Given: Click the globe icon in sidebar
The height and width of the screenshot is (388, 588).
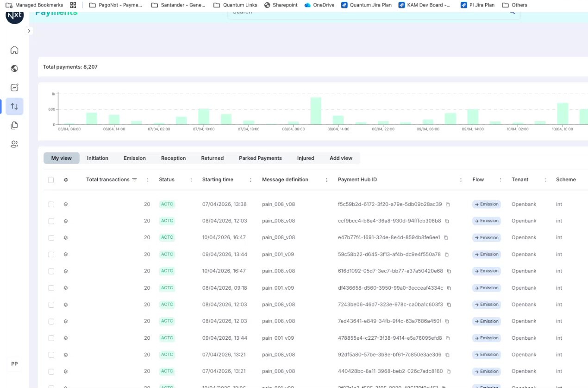Looking at the screenshot, I should [14, 69].
